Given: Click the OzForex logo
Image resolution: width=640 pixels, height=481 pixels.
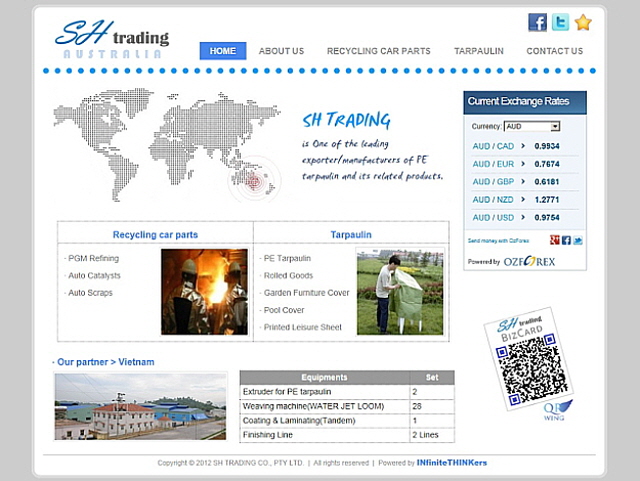Looking at the screenshot, I should click(529, 261).
